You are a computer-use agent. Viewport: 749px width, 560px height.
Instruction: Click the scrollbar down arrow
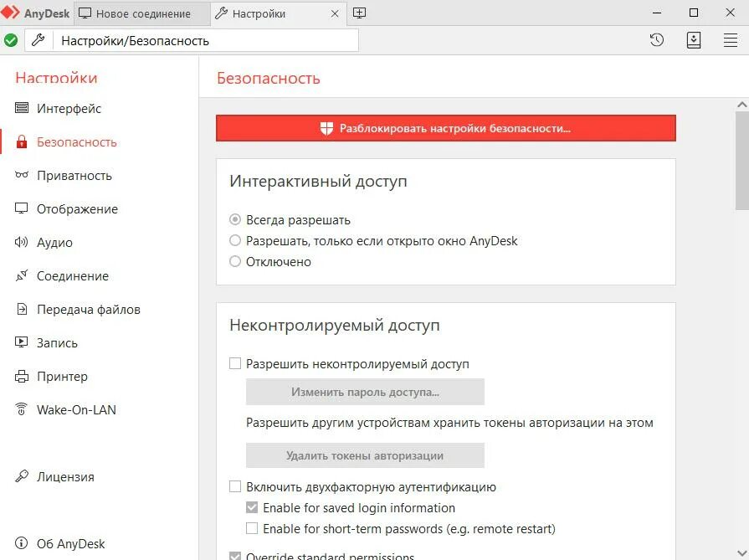(x=741, y=553)
